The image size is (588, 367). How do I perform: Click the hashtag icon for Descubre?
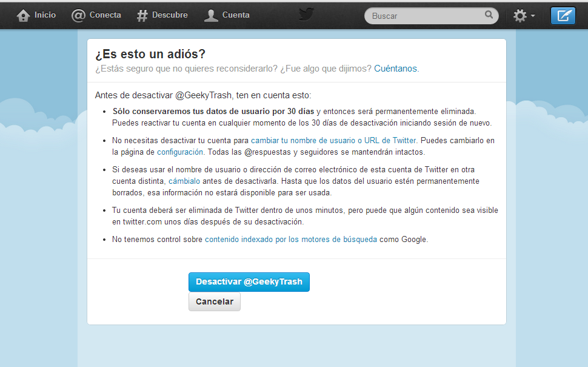[142, 16]
